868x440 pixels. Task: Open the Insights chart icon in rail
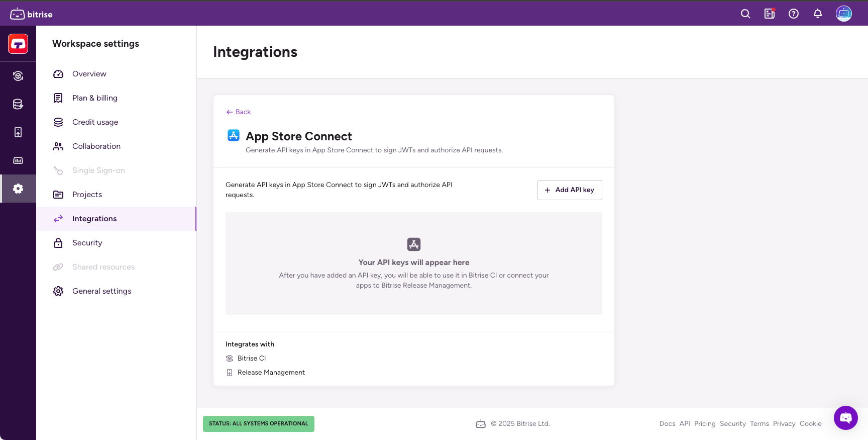[18, 160]
